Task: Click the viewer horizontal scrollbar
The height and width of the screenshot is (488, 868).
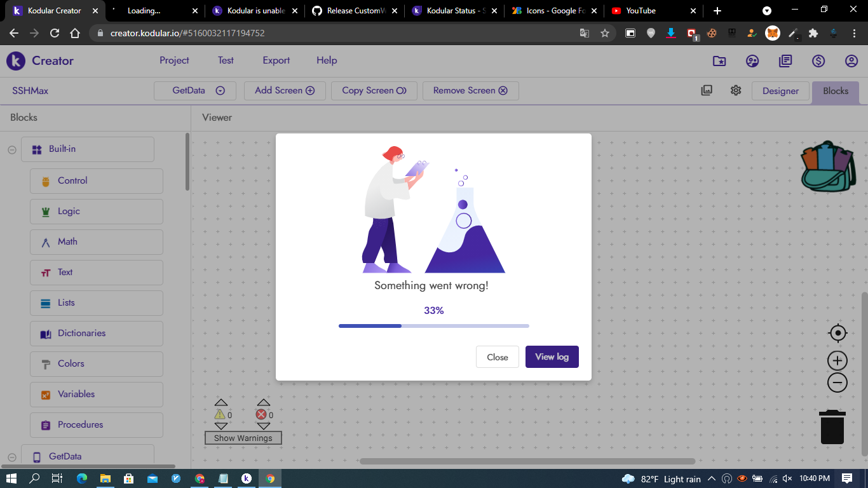Action: tap(527, 461)
